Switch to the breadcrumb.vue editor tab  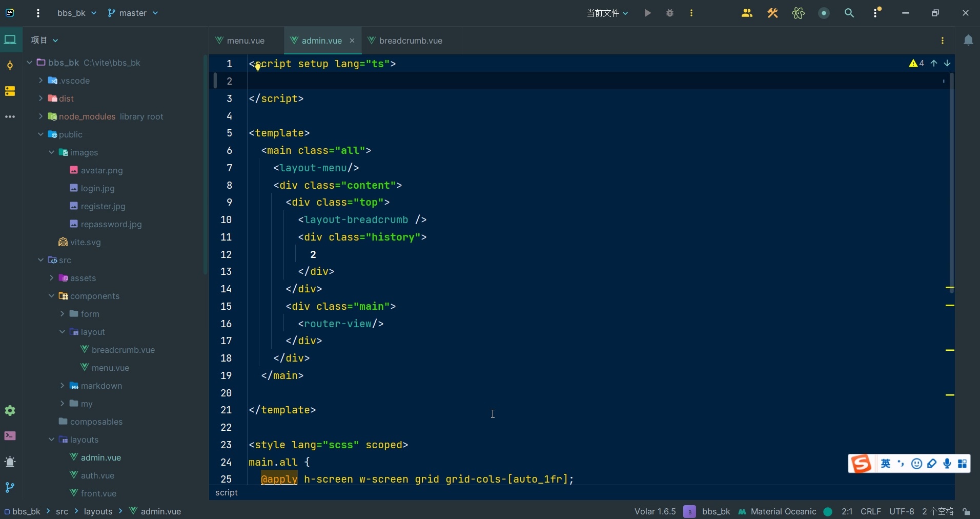pyautogui.click(x=410, y=41)
